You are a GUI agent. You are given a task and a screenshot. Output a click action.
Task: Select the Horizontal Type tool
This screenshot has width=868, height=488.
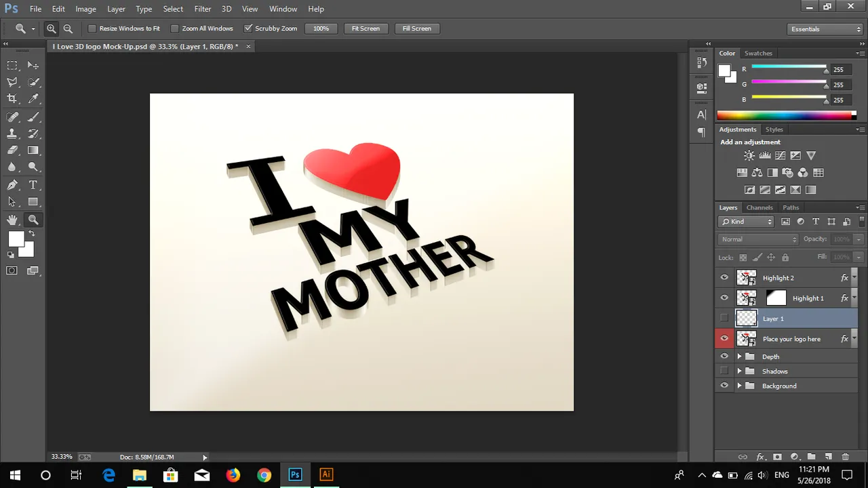33,185
